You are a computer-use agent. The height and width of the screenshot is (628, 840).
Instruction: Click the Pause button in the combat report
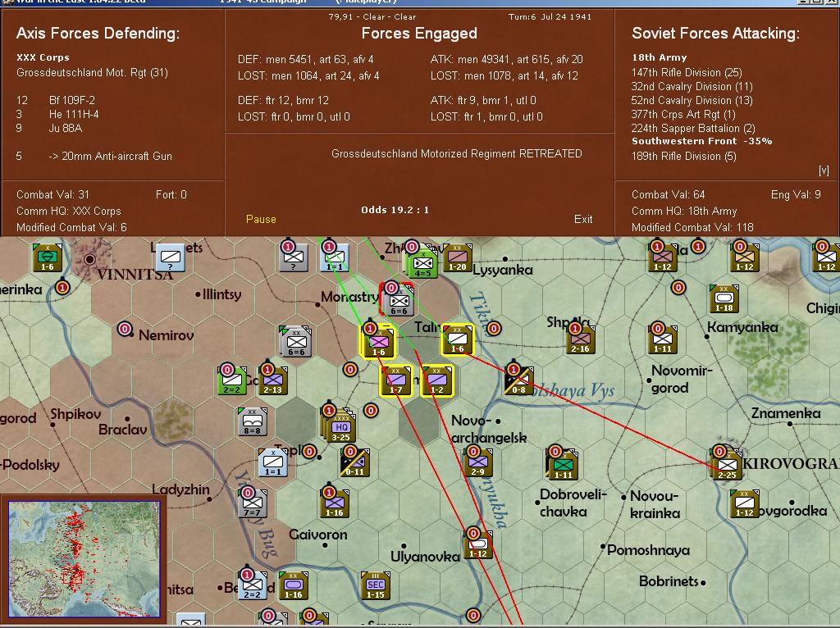point(261,219)
